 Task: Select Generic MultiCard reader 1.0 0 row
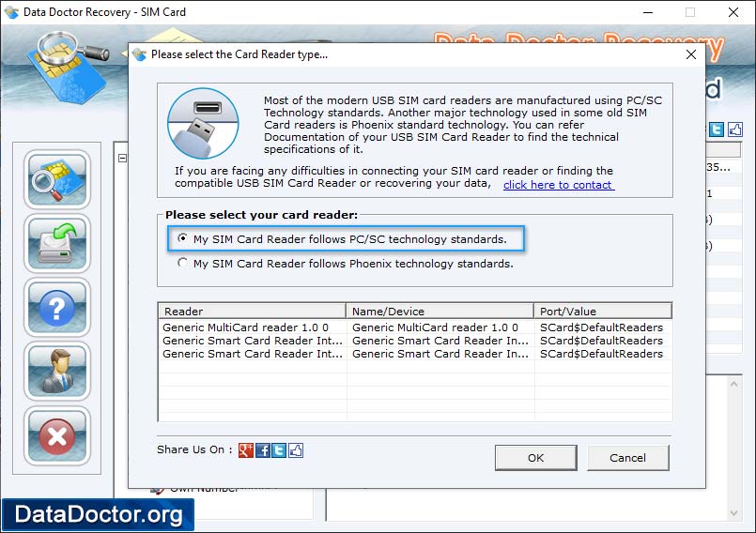(x=415, y=327)
